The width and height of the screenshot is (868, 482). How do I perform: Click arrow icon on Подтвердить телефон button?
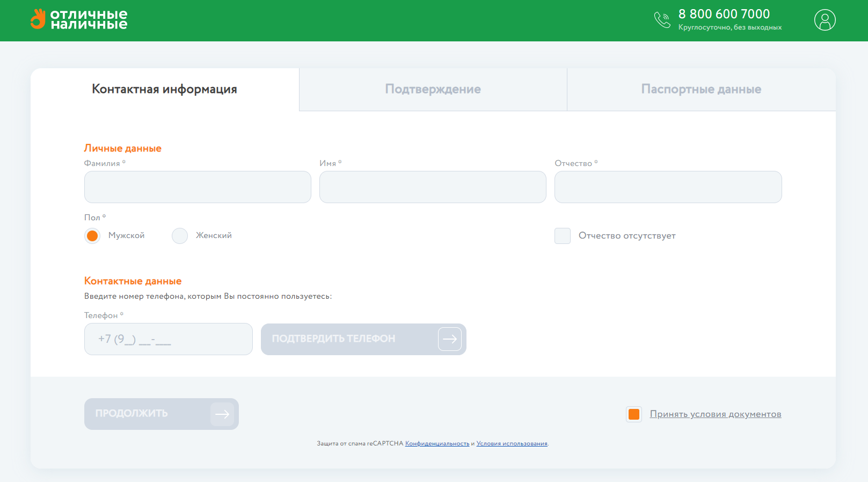click(x=450, y=339)
